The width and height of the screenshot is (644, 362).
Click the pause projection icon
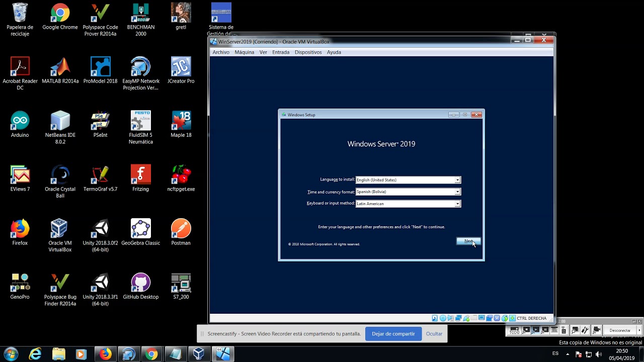[545, 330]
